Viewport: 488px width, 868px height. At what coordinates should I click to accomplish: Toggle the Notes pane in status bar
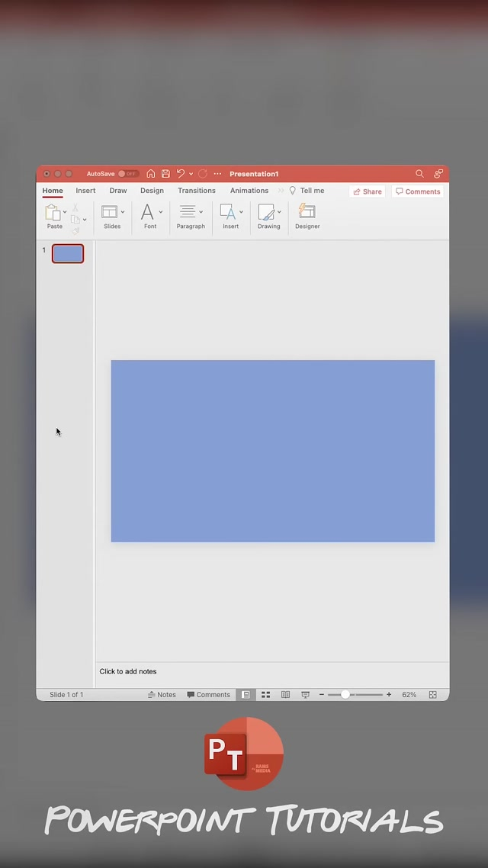click(162, 695)
